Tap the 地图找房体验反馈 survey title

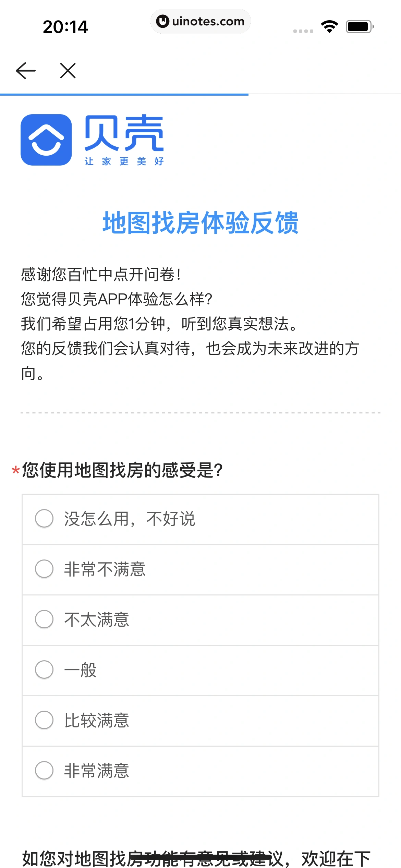click(200, 223)
